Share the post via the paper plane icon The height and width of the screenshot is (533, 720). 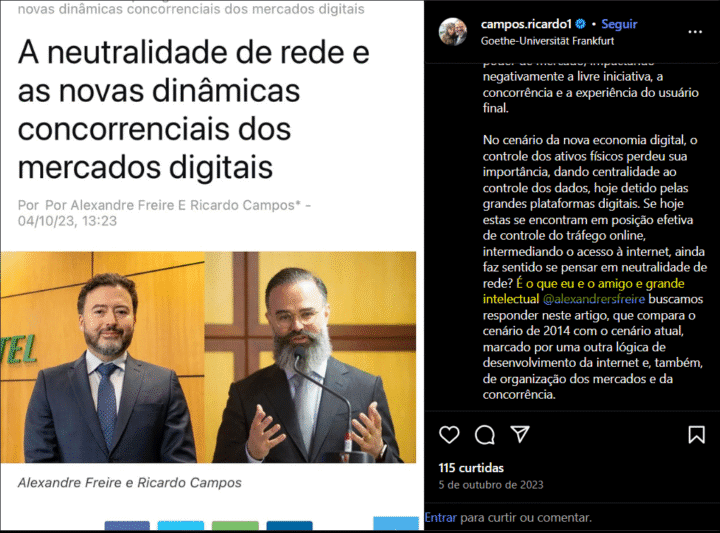(520, 434)
